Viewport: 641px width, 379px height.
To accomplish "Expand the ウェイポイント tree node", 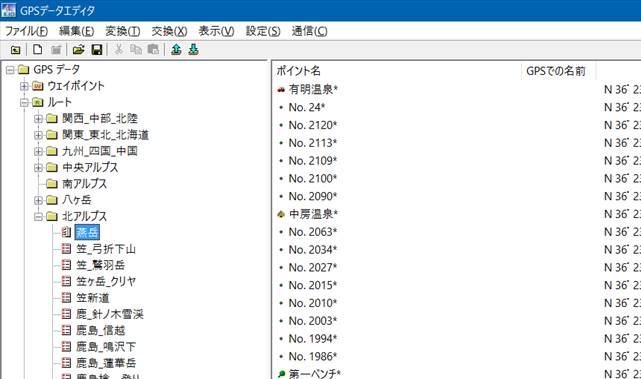I will pos(24,86).
